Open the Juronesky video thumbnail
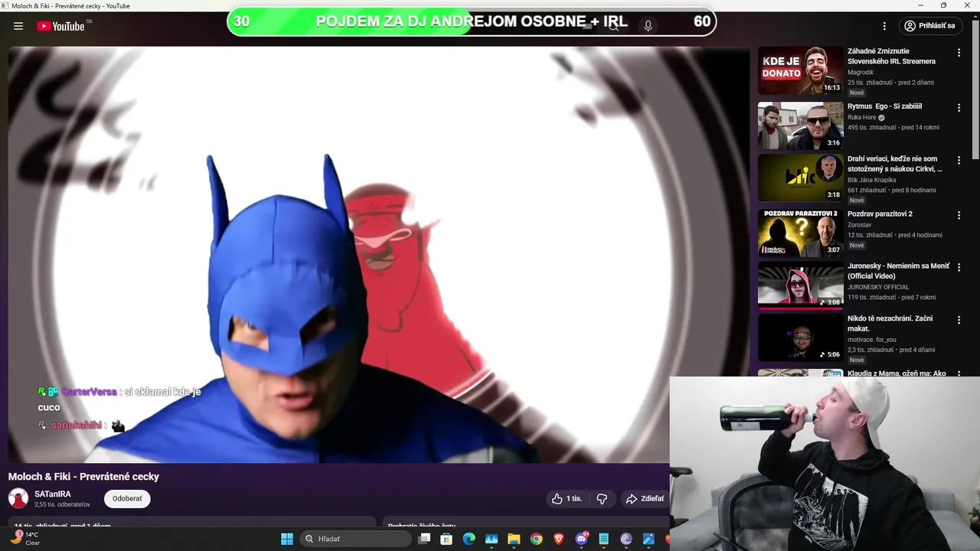 coord(801,285)
